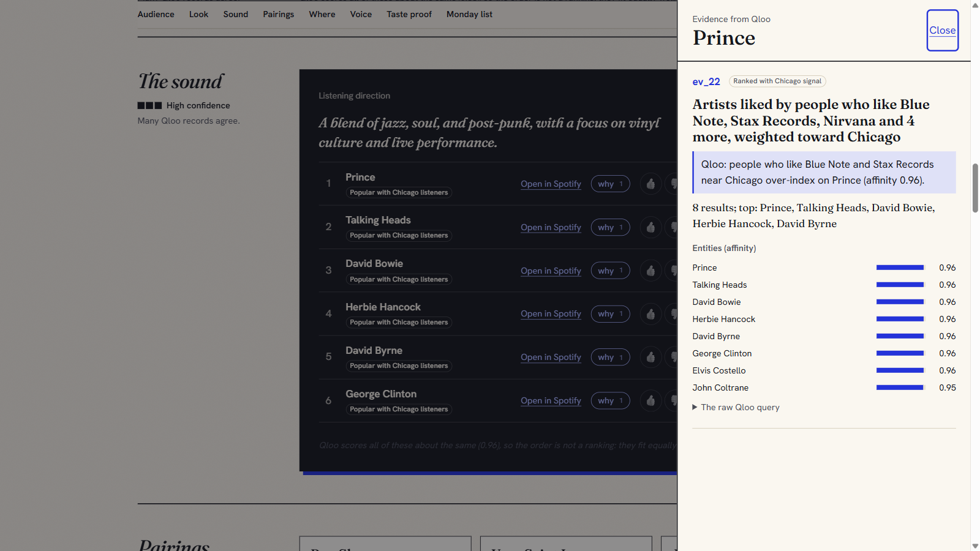The height and width of the screenshot is (551, 980).
Task: Go to the Audience section tab
Action: coord(156,14)
